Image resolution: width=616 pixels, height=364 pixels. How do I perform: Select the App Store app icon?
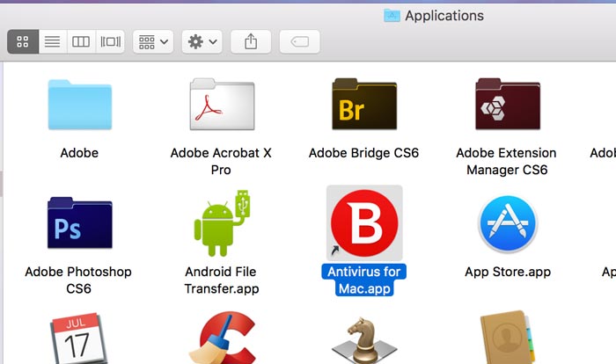(x=508, y=223)
